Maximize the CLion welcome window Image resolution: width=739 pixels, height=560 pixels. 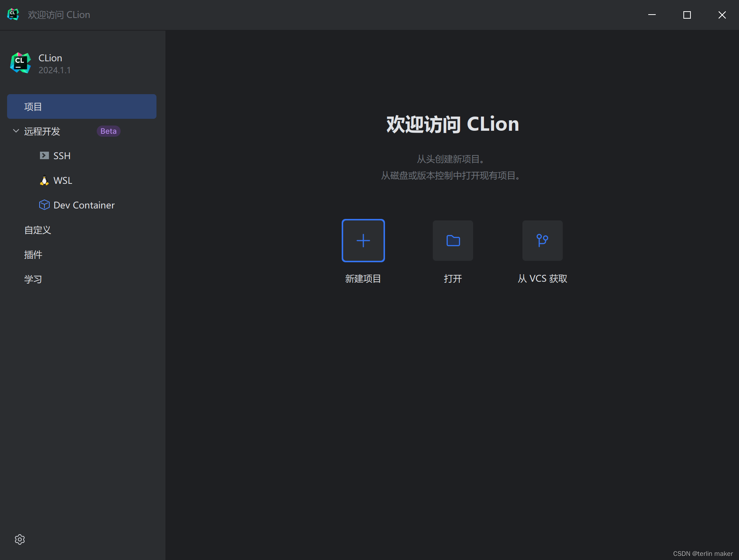(x=687, y=15)
